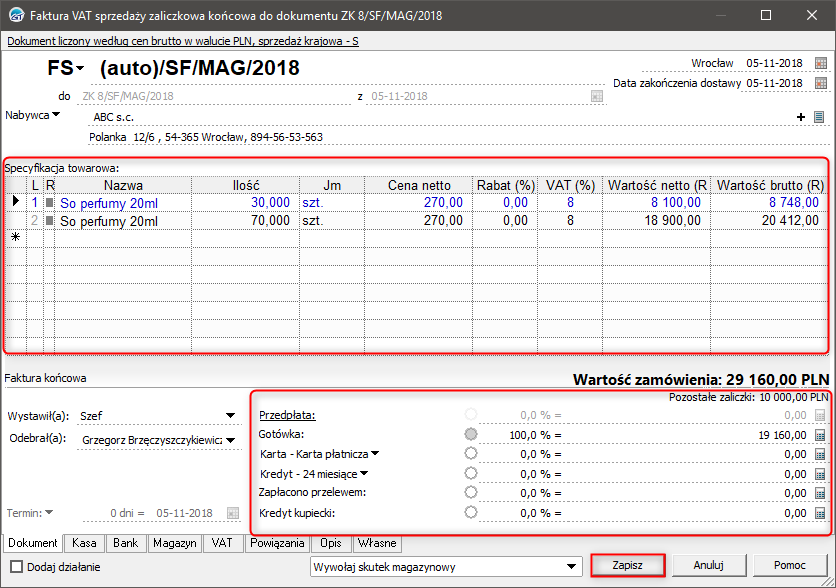Click the plus icon to add Nabywca
This screenshot has height=588, width=836.
pos(801,117)
